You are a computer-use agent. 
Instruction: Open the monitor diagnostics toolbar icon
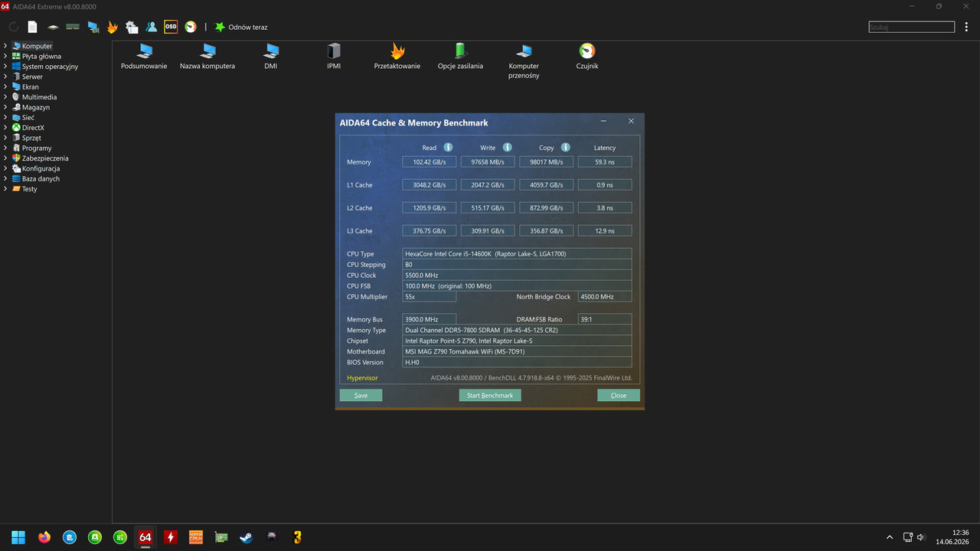point(93,27)
